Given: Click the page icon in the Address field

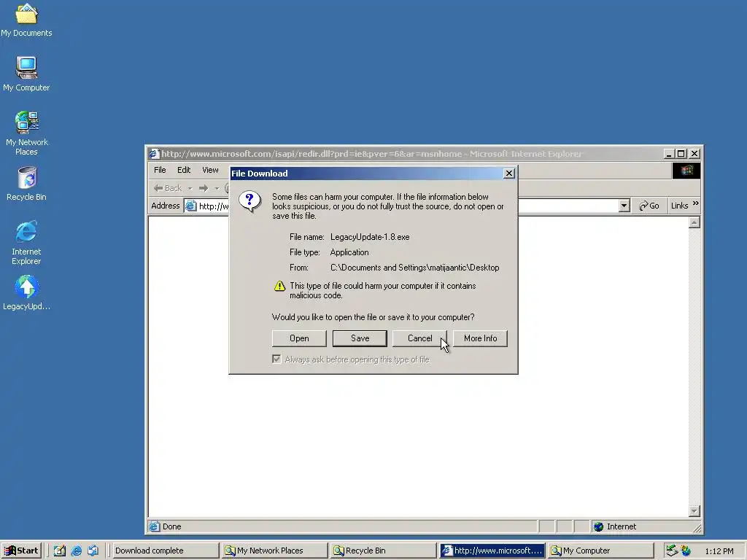Looking at the screenshot, I should [x=190, y=206].
